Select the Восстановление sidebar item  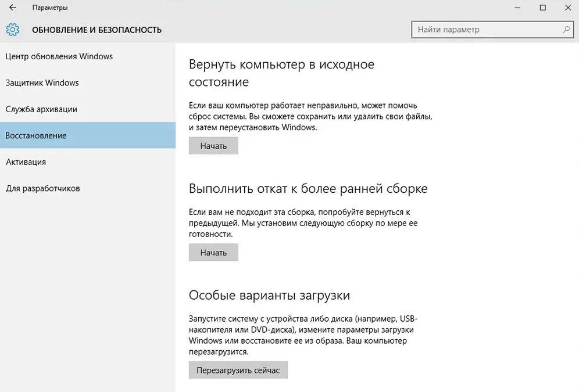point(36,135)
